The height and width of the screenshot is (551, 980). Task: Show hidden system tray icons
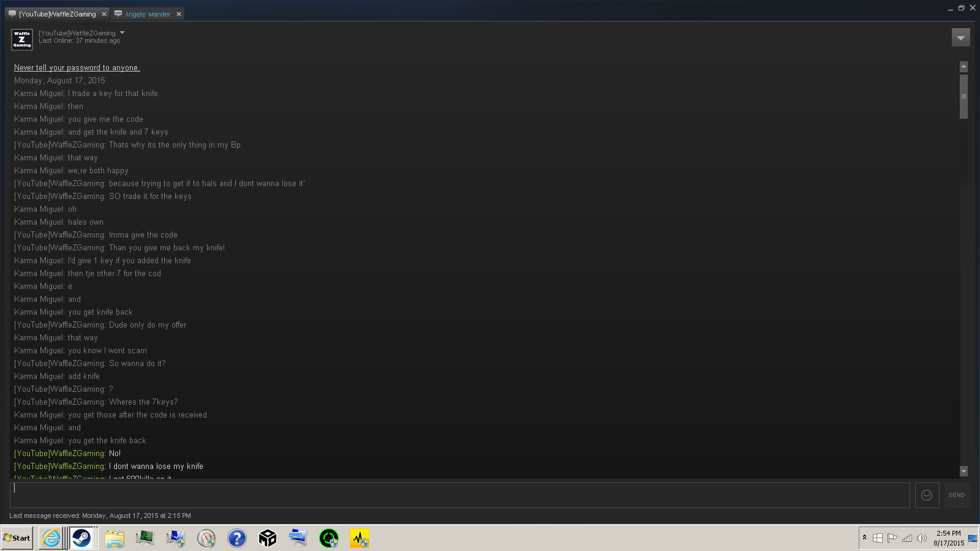[x=864, y=538]
